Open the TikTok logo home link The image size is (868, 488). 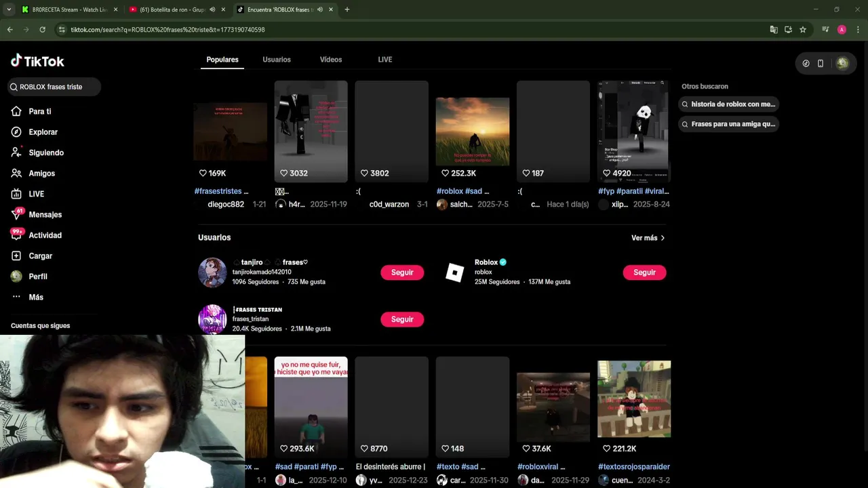37,61
